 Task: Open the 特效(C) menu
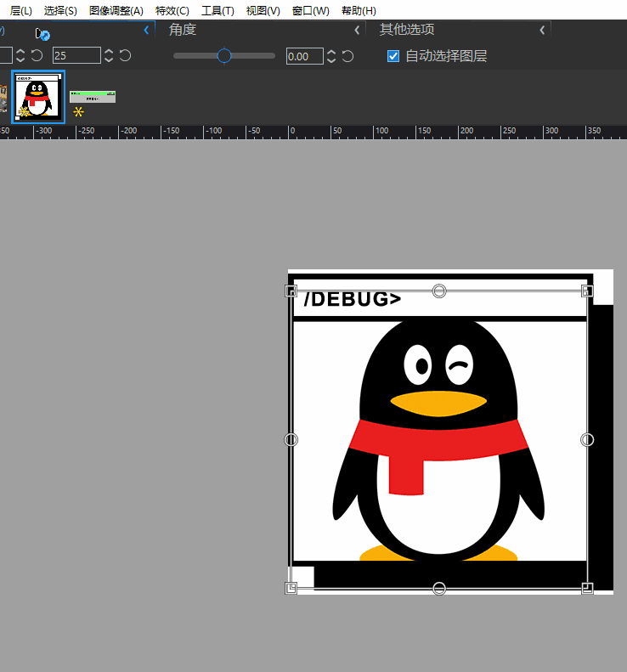[x=172, y=10]
